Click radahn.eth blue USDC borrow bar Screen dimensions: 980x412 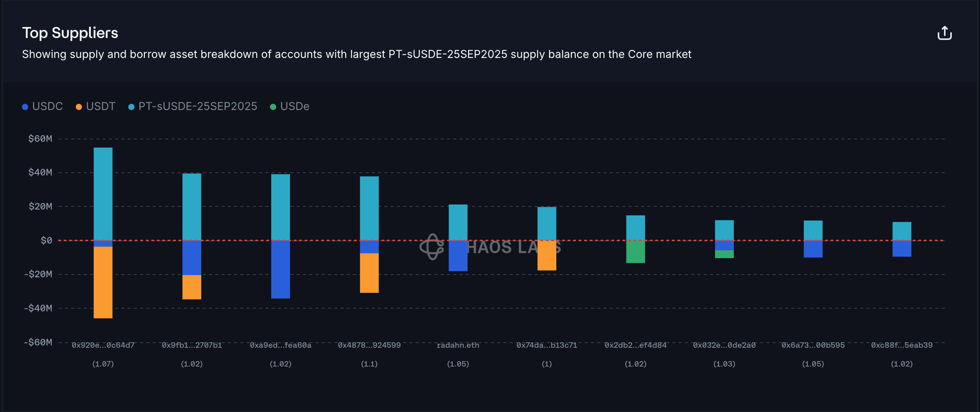pos(458,256)
